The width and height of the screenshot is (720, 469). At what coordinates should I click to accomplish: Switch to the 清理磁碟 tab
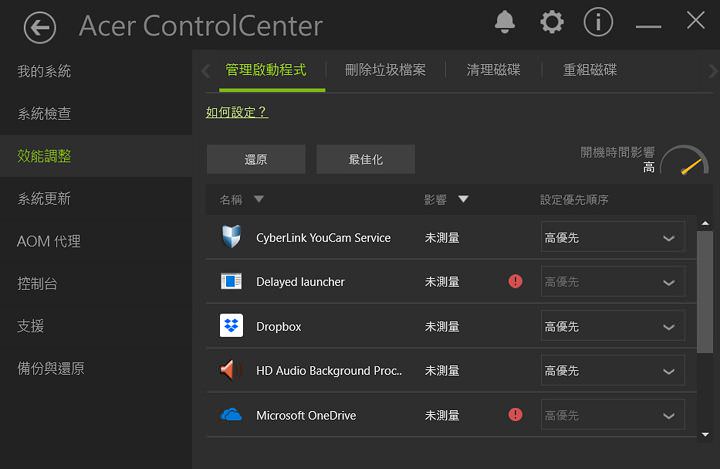[493, 70]
